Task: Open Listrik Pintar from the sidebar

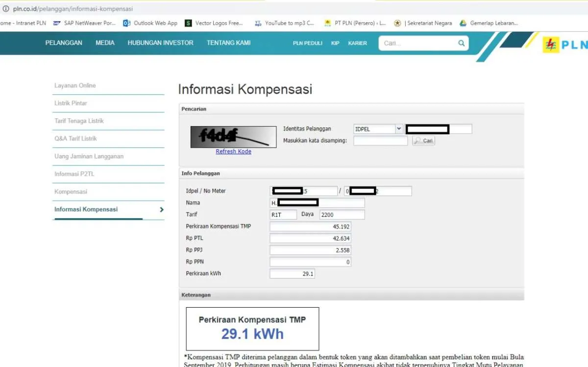Action: pyautogui.click(x=71, y=104)
